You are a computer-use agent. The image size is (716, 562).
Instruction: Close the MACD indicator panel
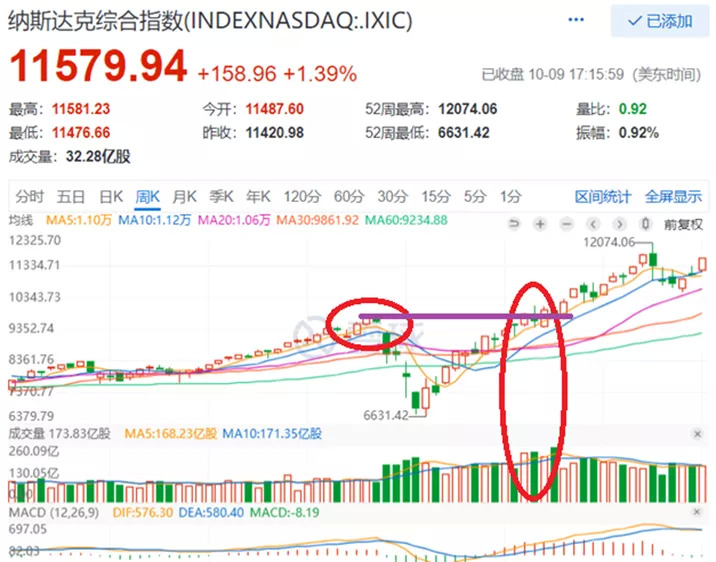(697, 512)
